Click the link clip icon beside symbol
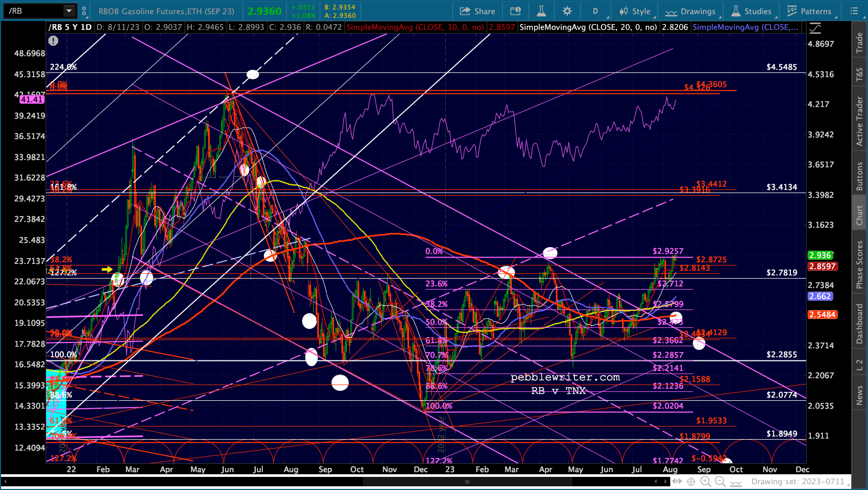 84,11
